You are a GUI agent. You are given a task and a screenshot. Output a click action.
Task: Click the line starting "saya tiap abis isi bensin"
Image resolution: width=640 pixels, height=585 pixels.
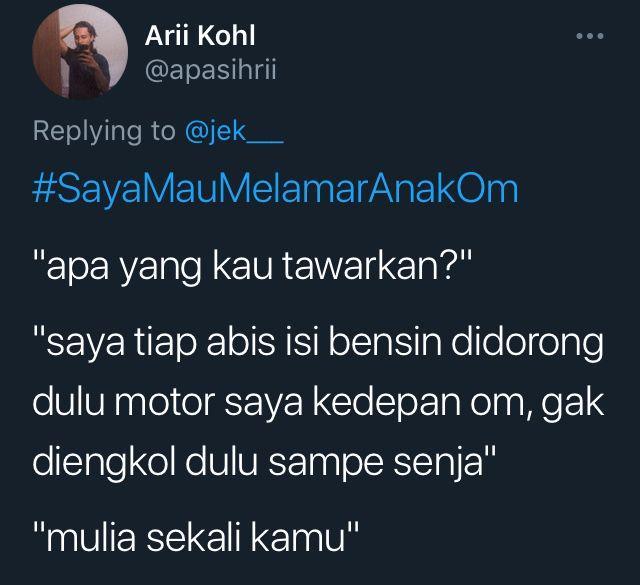[x=319, y=342]
